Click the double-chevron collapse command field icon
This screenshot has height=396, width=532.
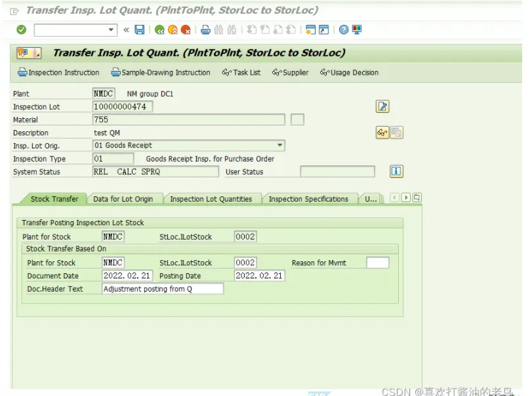tap(126, 30)
